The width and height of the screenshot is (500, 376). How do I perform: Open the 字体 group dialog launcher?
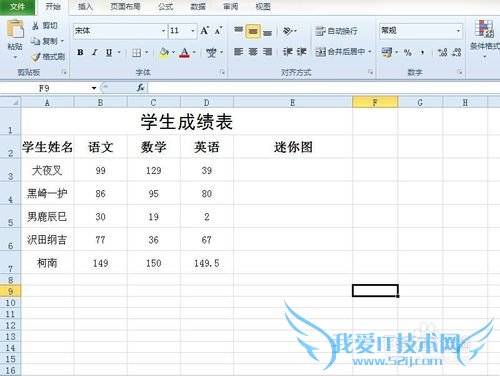pos(222,72)
